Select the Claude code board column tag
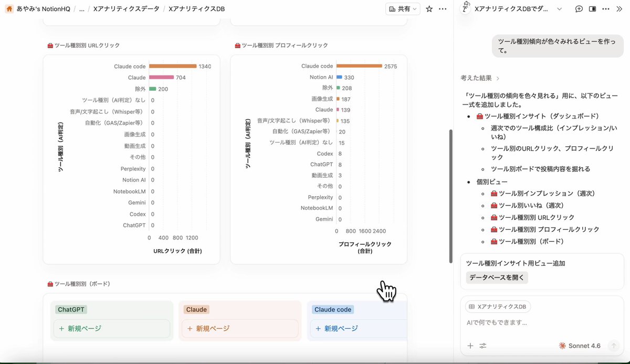630x364 pixels. 333,309
